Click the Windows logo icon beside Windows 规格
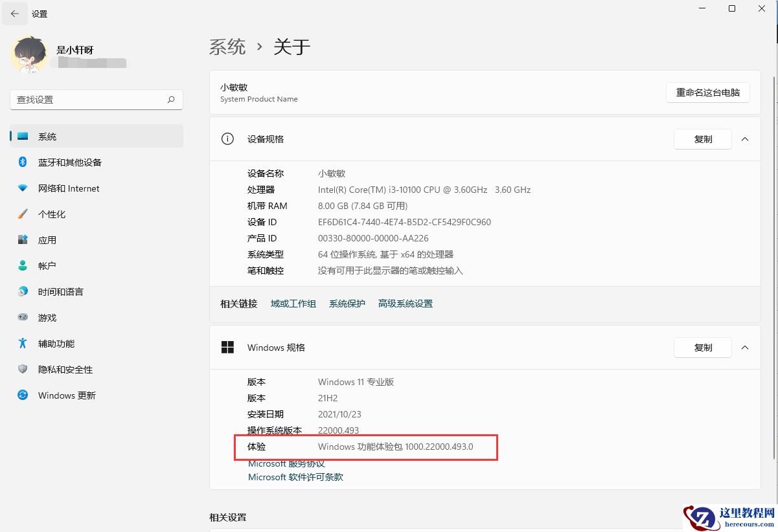 click(x=227, y=347)
